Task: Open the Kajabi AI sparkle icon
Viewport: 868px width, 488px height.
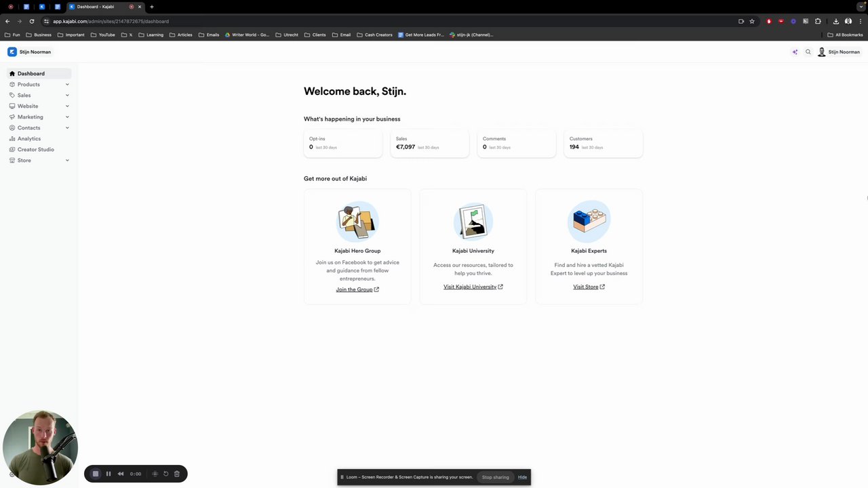Action: point(795,52)
